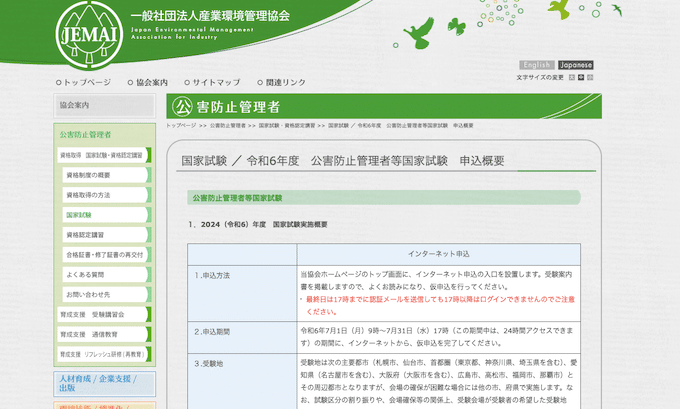680x409 pixels.
Task: Open サイトマップ in top navigation
Action: coord(212,82)
